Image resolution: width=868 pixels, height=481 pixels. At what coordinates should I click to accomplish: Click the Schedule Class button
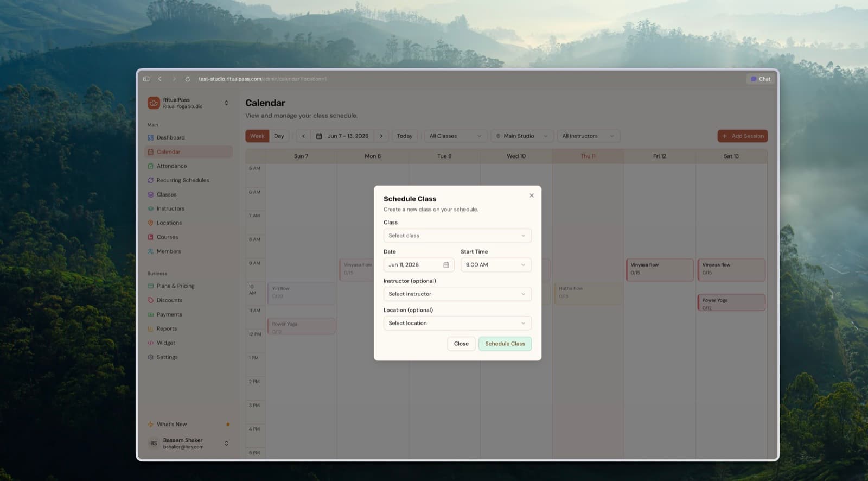click(505, 344)
